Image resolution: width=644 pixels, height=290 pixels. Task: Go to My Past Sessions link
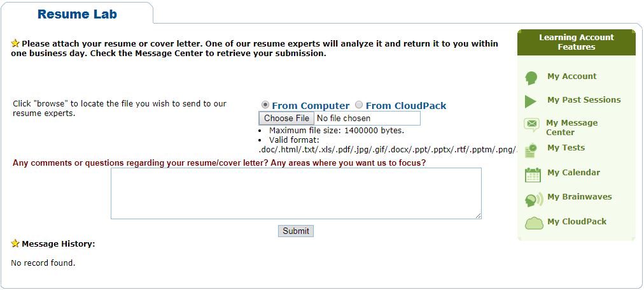coord(584,100)
